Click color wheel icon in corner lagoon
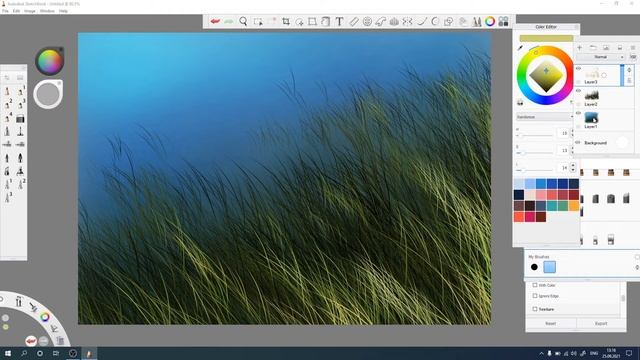This screenshot has width=640, height=360. click(45, 317)
